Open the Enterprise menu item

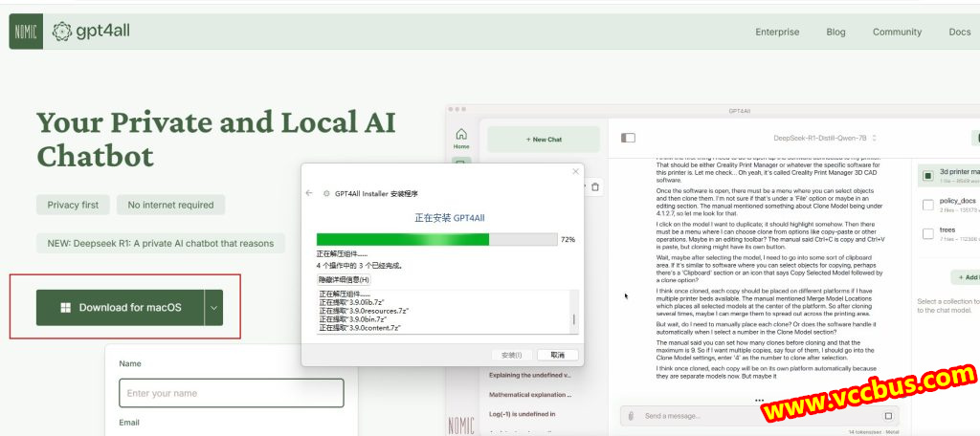point(776,32)
